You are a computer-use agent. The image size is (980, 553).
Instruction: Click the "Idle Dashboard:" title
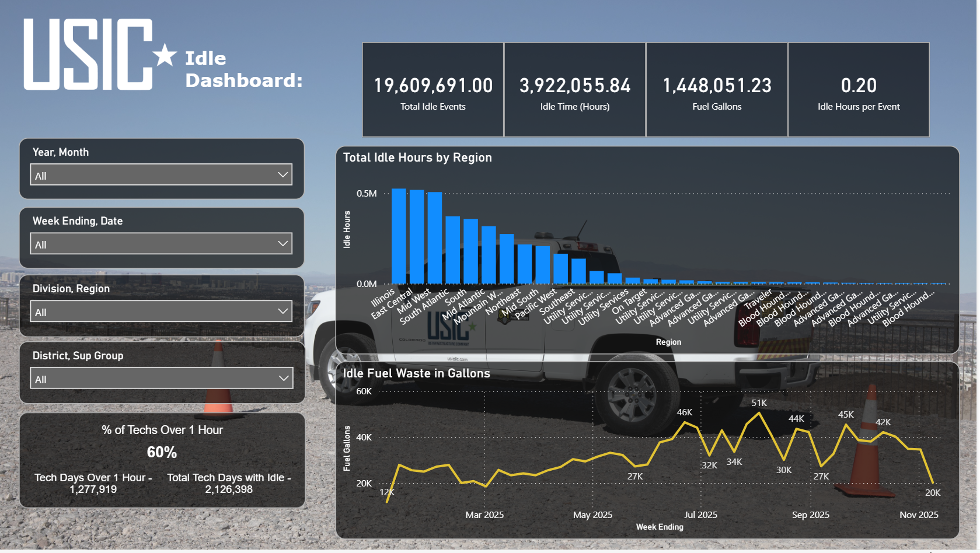click(244, 69)
